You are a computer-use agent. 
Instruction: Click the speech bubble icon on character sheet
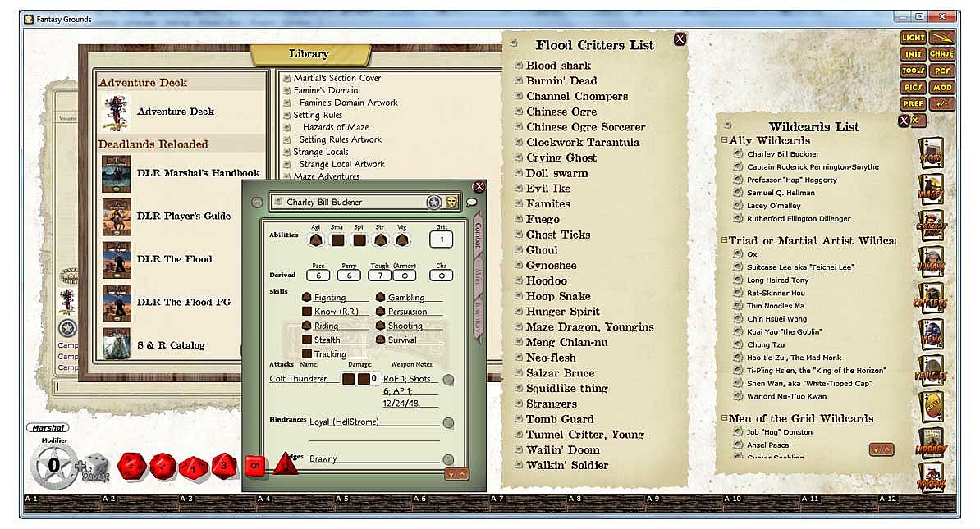tap(472, 203)
